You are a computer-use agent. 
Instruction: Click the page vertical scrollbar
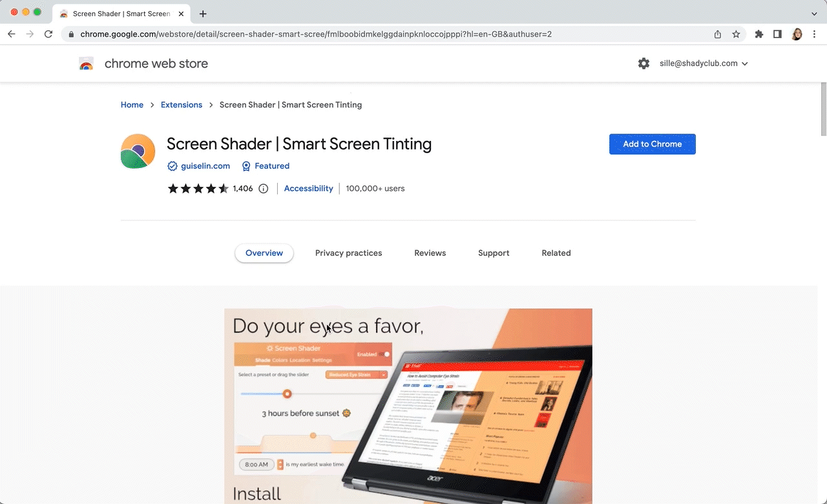(x=823, y=109)
